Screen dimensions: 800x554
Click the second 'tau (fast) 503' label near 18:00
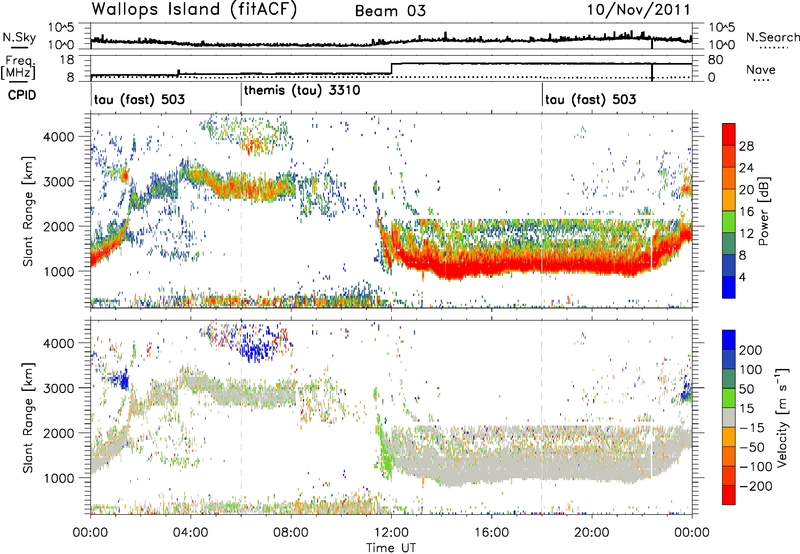590,99
